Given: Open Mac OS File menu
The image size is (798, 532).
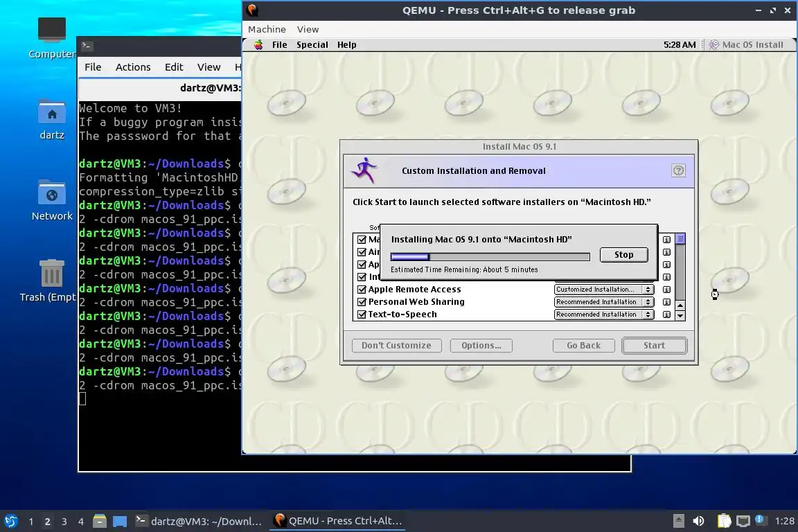Looking at the screenshot, I should [279, 45].
